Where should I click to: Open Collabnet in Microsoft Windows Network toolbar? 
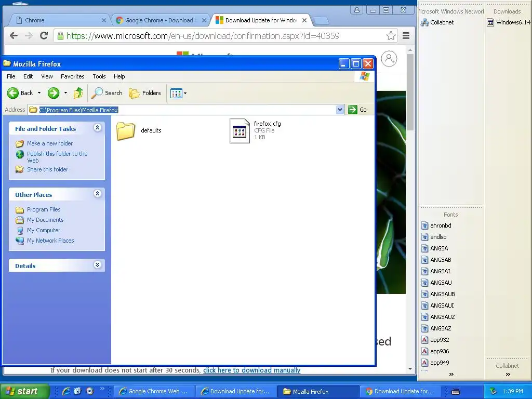coord(437,22)
